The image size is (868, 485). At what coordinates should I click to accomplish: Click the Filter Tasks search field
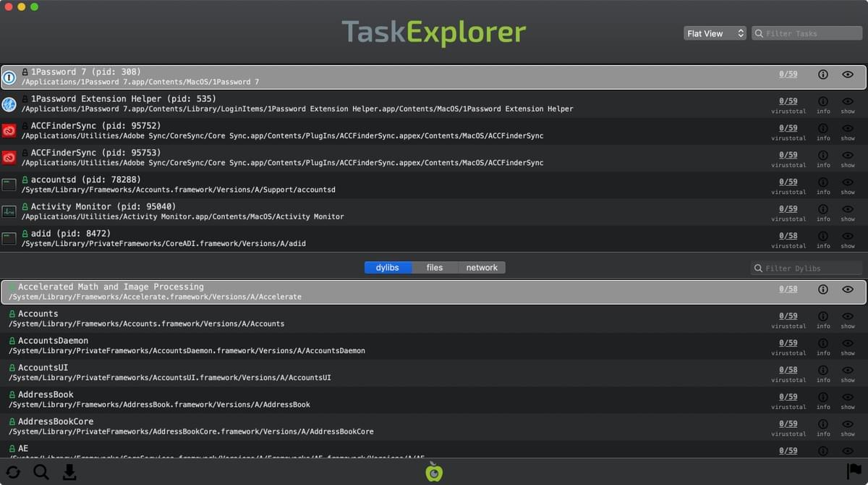point(807,33)
